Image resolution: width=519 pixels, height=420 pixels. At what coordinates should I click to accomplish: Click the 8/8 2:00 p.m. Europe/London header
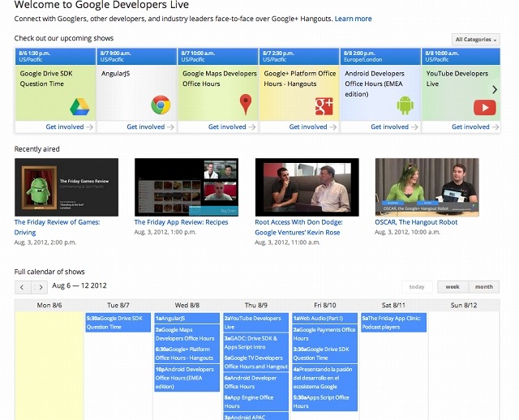pyautogui.click(x=380, y=56)
